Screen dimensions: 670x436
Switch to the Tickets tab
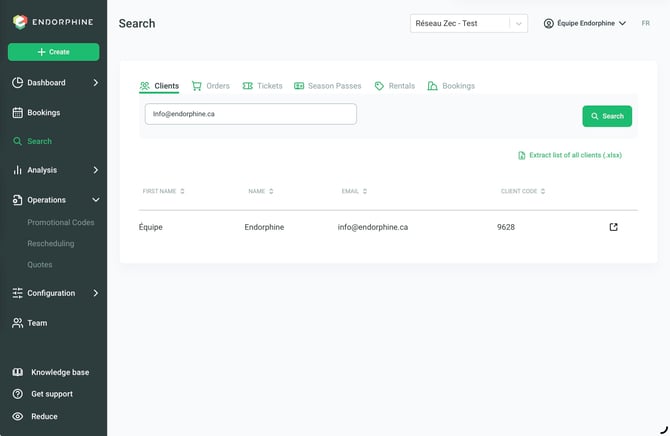point(262,86)
